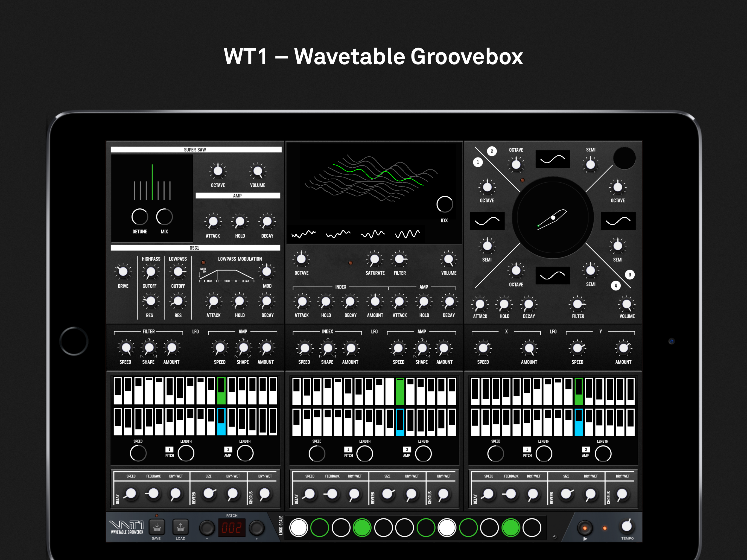The width and height of the screenshot is (747, 560).
Task: Click the green active step in the right sequencer
Action: pyautogui.click(x=579, y=391)
